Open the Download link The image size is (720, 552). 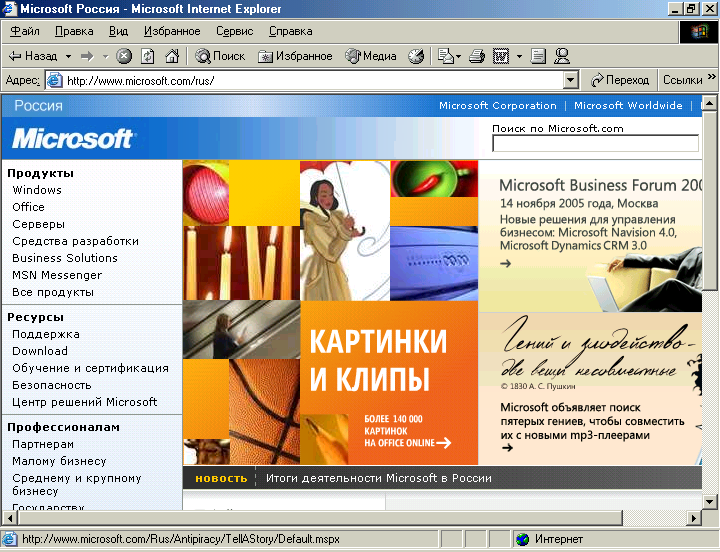40,351
